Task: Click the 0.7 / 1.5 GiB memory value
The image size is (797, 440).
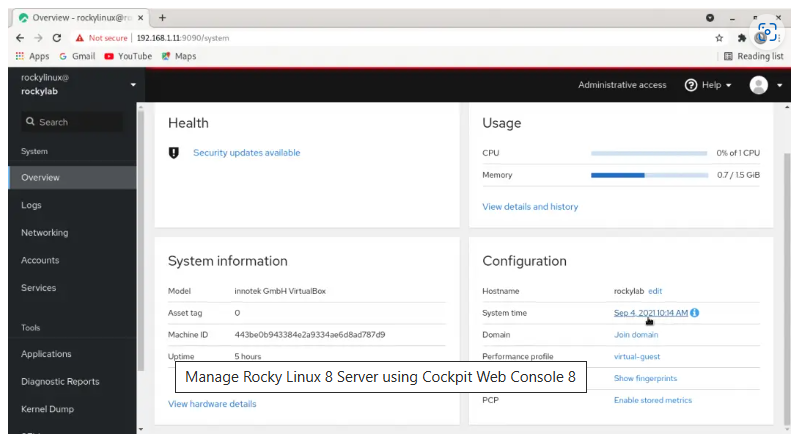Action: pos(739,175)
